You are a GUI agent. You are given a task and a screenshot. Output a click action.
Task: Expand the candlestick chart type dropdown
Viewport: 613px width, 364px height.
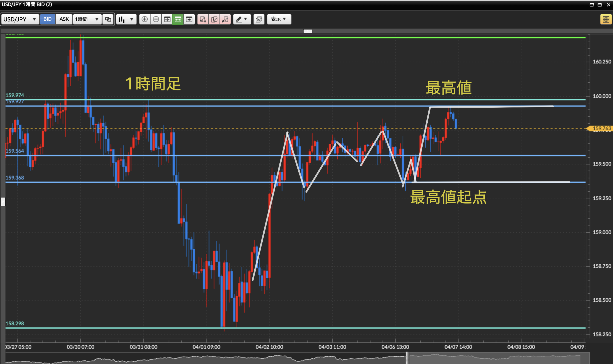(126, 19)
